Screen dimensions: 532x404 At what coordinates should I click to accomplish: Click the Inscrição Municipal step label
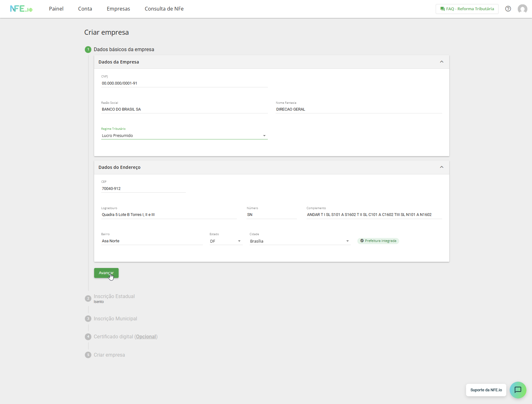pyautogui.click(x=116, y=319)
